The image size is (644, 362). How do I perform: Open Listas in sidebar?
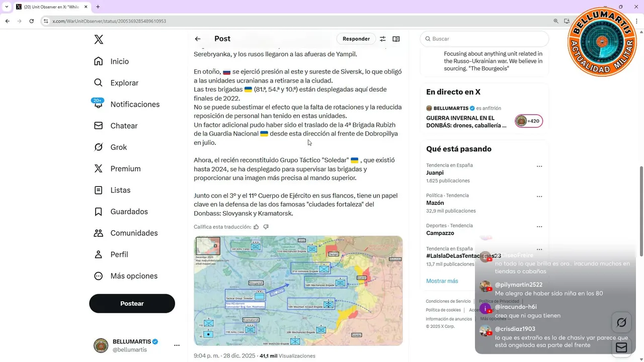pos(112,190)
